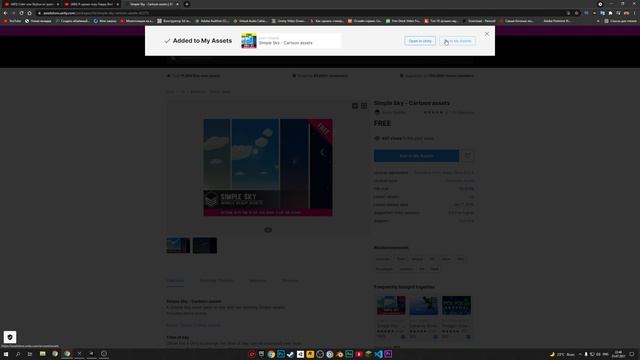Click the browser back arrow
This screenshot has height=360, width=640.
[5, 13]
